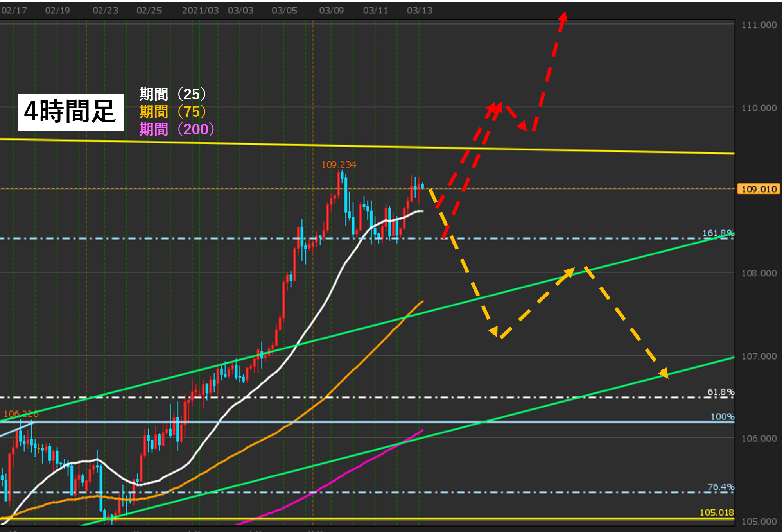Click the 02/17 date on time axis

tap(14, 10)
